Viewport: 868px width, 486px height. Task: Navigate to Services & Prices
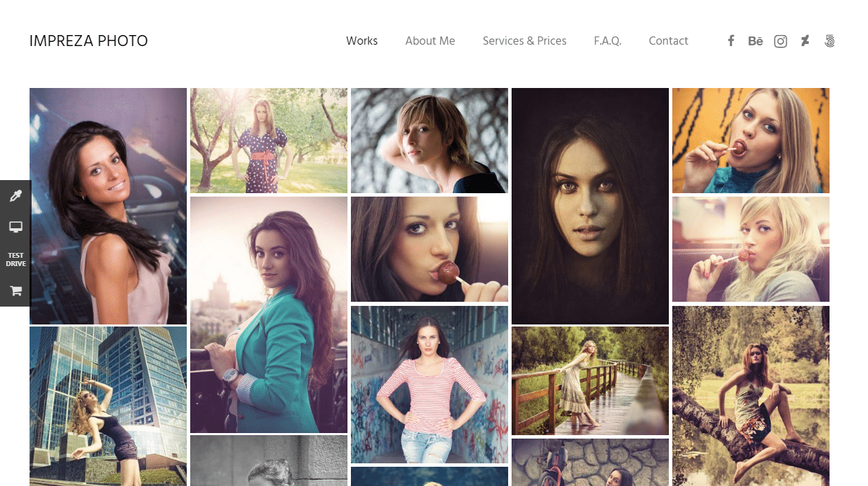click(525, 41)
